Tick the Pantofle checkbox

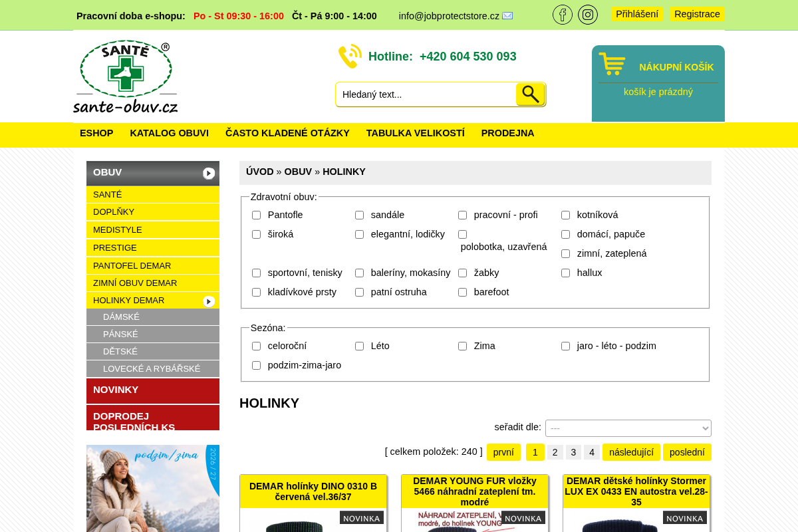tap(256, 215)
